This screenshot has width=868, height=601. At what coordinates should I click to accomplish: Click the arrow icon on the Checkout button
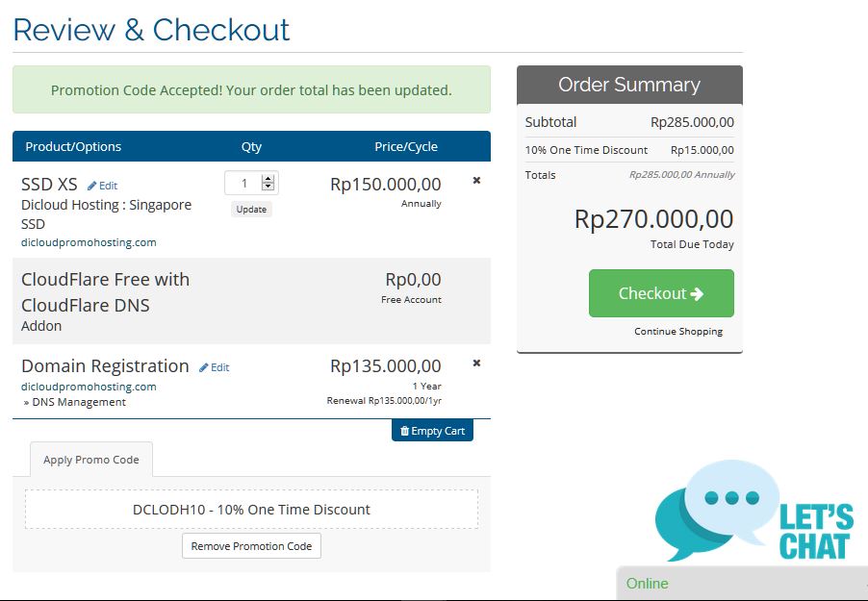coord(697,294)
